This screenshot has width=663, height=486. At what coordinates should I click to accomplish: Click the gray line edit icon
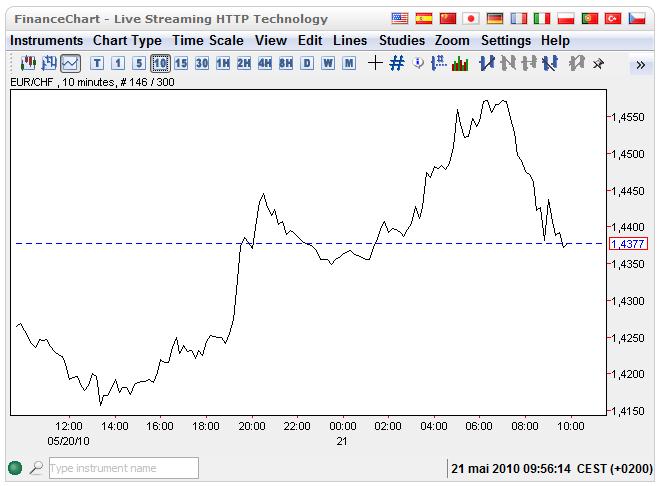(x=577, y=63)
